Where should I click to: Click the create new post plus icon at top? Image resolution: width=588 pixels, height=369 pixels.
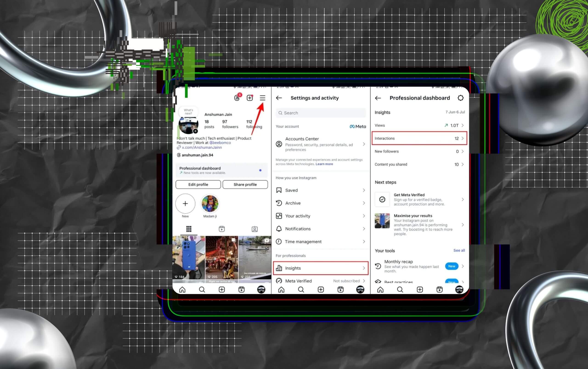coord(250,98)
